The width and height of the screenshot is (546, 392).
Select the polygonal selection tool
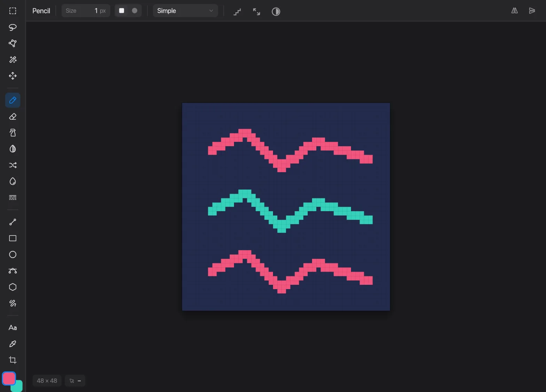pyautogui.click(x=12, y=43)
